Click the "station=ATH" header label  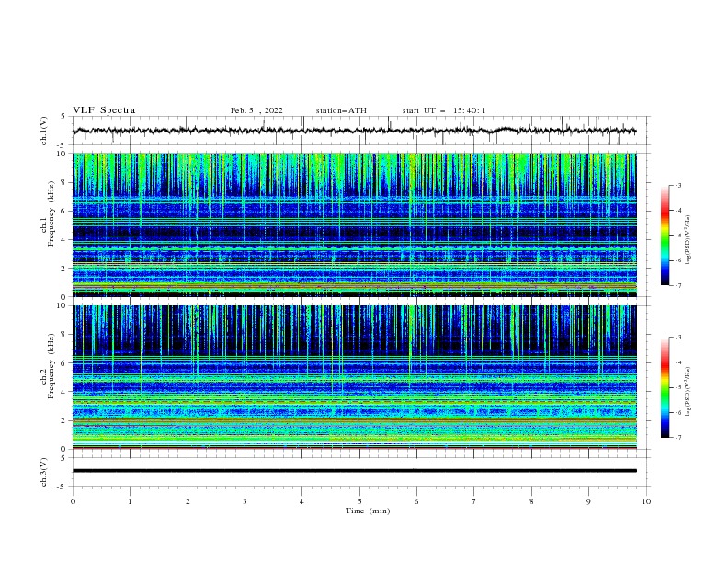pos(341,110)
